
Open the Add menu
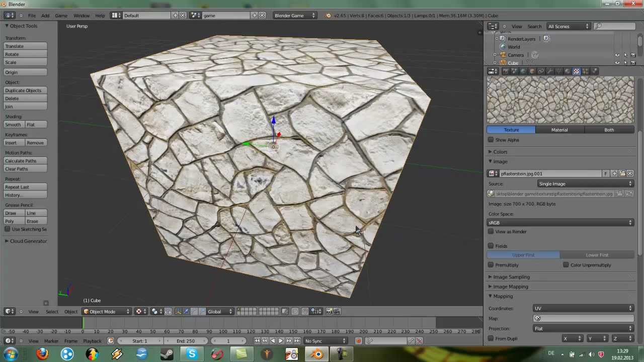coord(45,16)
